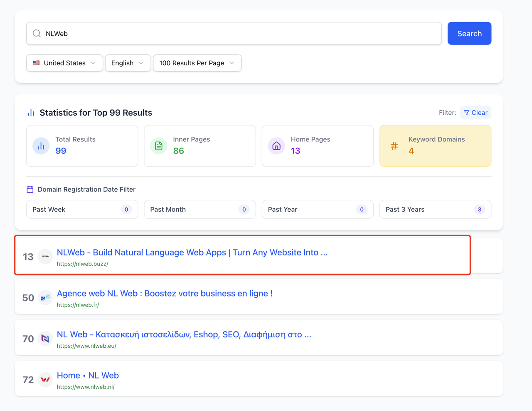Click the nlweb.nl site favicon
This screenshot has height=411, width=532.
tap(45, 379)
